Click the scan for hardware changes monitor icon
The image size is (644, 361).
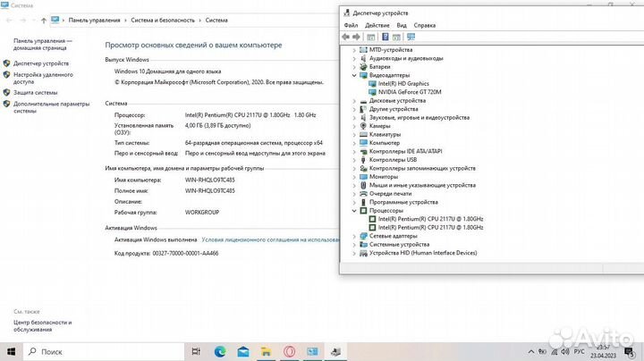tap(411, 37)
